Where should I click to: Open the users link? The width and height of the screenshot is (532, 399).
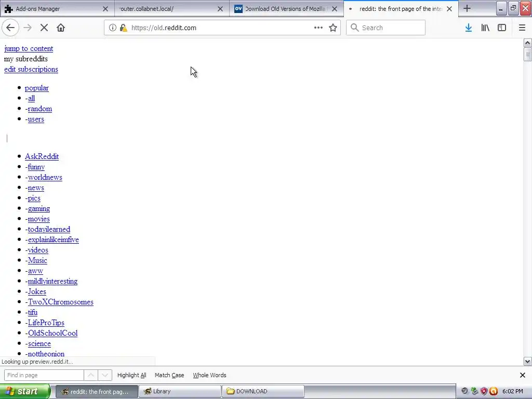(36, 119)
